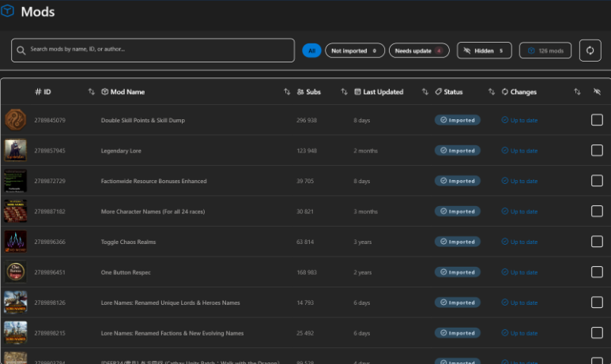Viewport: 611px width, 364px height.
Task: Filter by Not imported mods
Action: 355,51
